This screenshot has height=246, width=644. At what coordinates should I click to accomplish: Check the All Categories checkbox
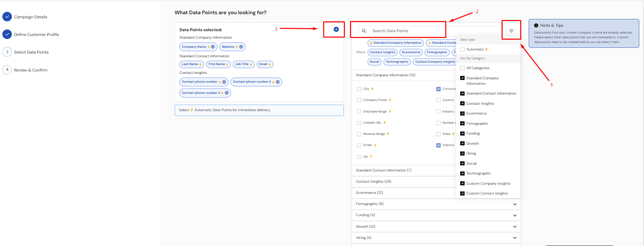pyautogui.click(x=462, y=68)
